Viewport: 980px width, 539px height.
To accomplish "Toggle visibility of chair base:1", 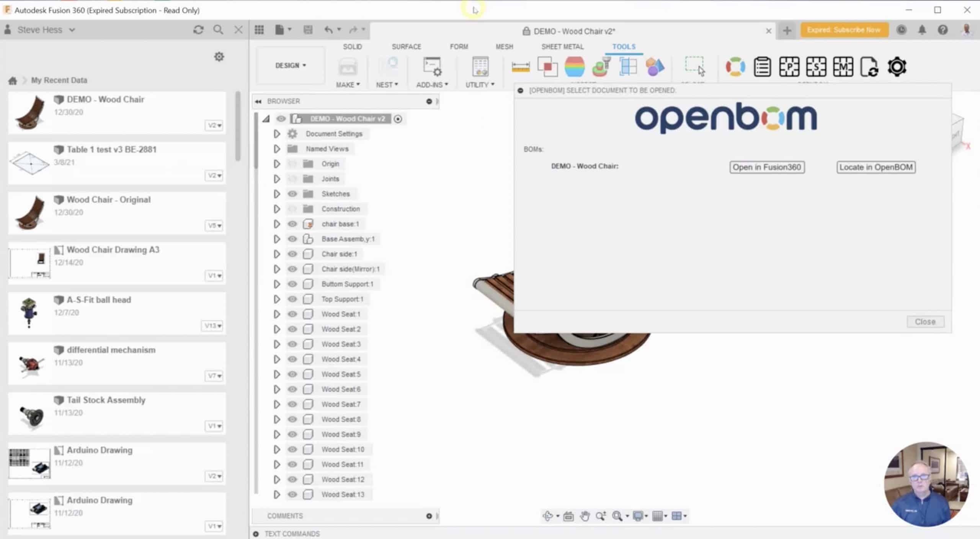I will pos(292,224).
